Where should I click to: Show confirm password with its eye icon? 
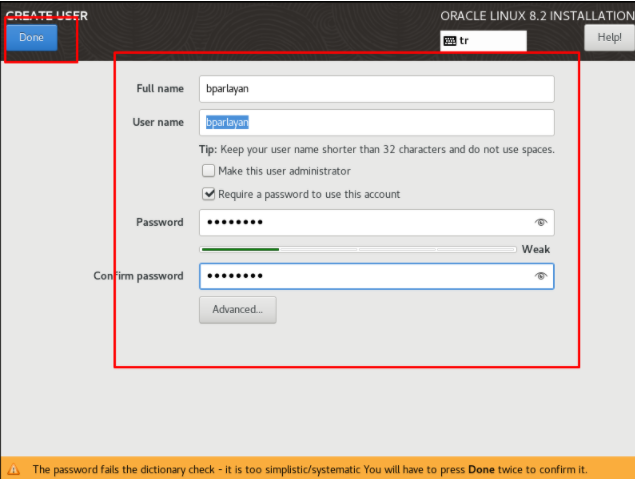541,276
